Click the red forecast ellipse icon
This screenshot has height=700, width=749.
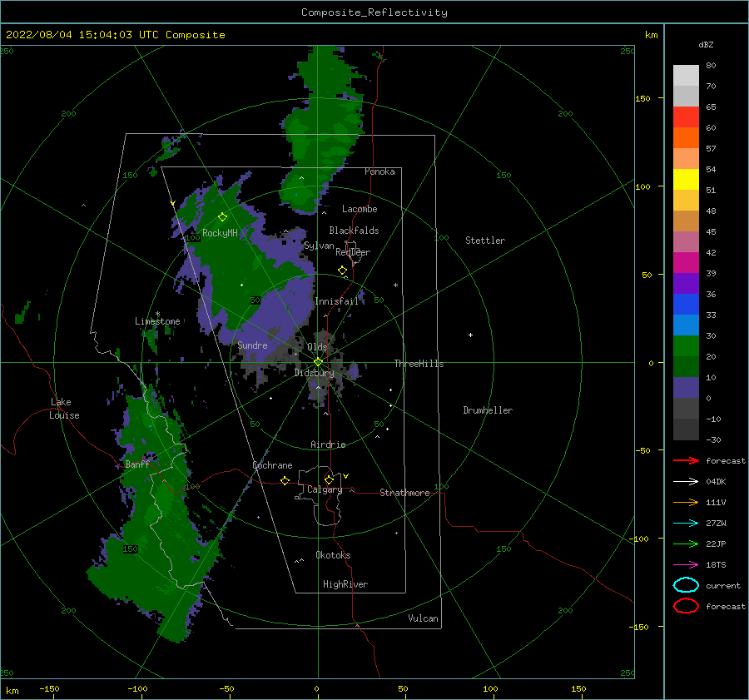pyautogui.click(x=686, y=606)
